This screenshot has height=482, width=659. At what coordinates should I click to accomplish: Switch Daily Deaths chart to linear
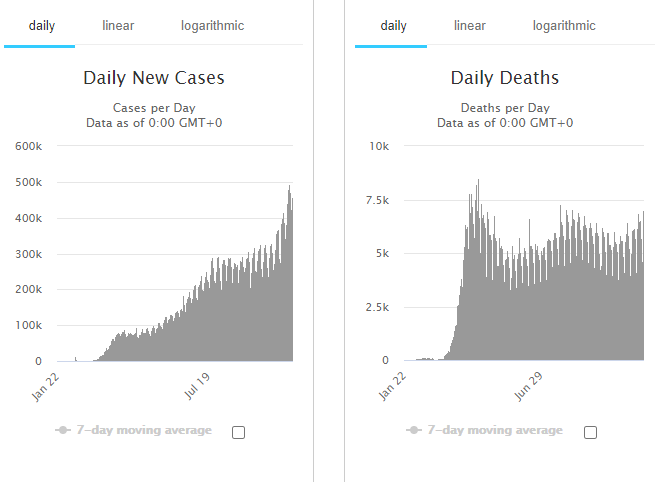469,26
